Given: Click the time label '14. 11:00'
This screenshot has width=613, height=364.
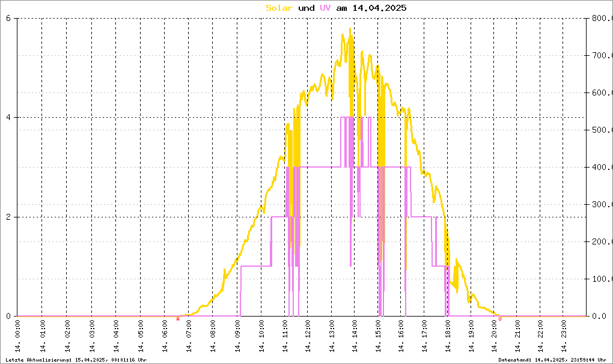Looking at the screenshot, I should [285, 336].
